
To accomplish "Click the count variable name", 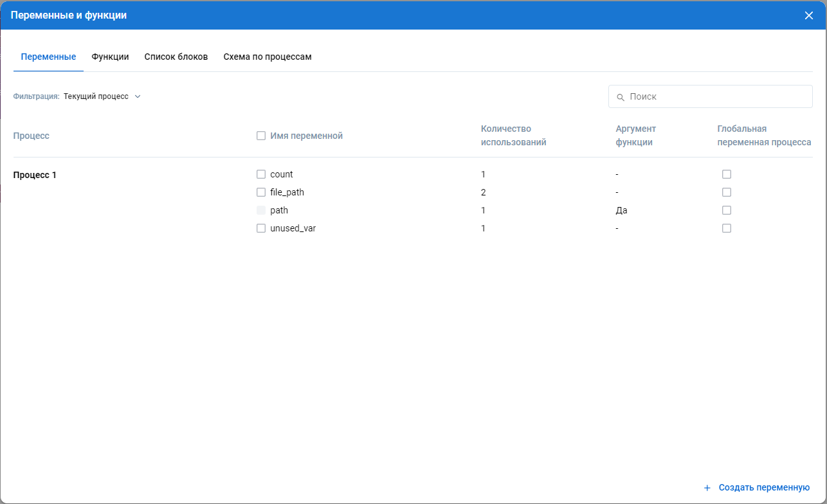I will (x=282, y=174).
